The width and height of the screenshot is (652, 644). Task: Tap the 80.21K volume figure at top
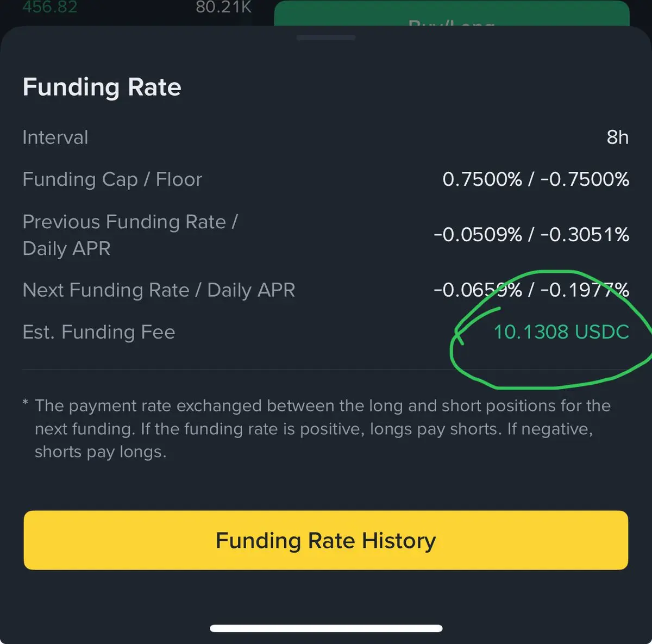click(x=223, y=8)
